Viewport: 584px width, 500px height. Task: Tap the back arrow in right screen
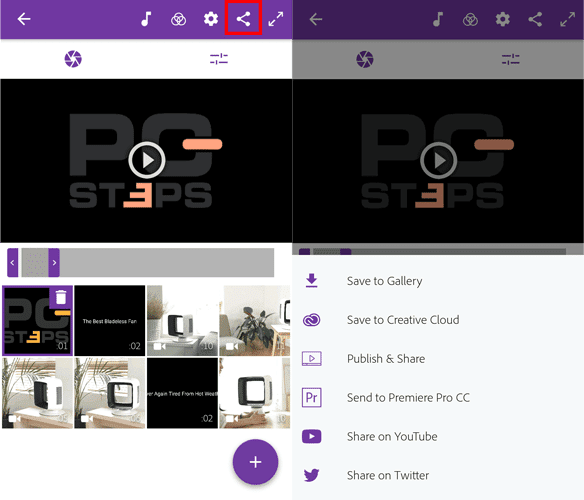(315, 19)
